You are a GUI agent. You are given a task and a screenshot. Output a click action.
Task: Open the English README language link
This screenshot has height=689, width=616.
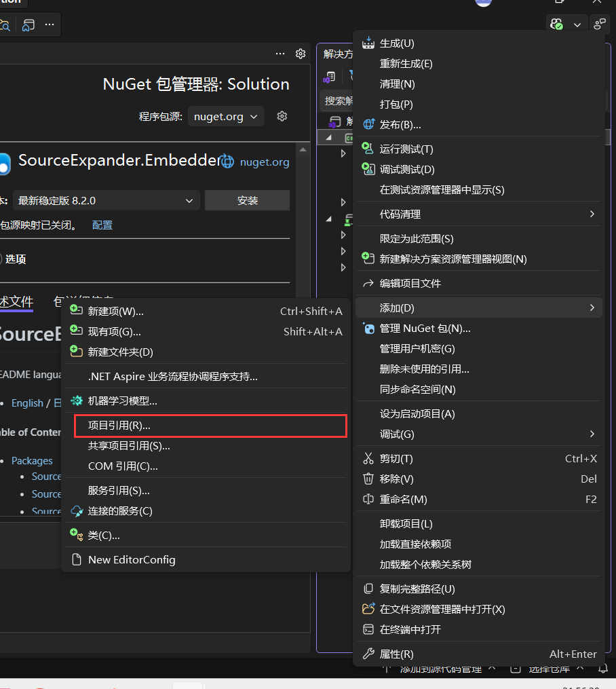click(x=27, y=403)
